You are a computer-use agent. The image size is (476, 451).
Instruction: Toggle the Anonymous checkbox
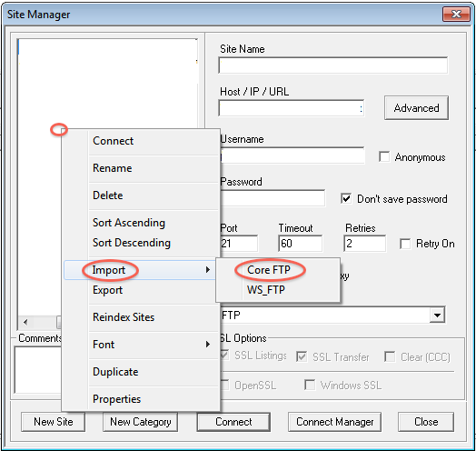click(384, 156)
